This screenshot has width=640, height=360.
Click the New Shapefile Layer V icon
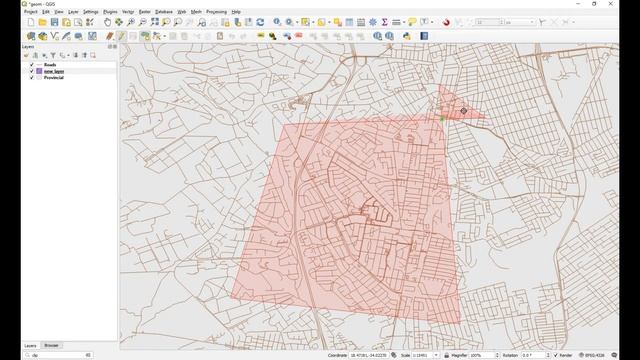click(54, 36)
